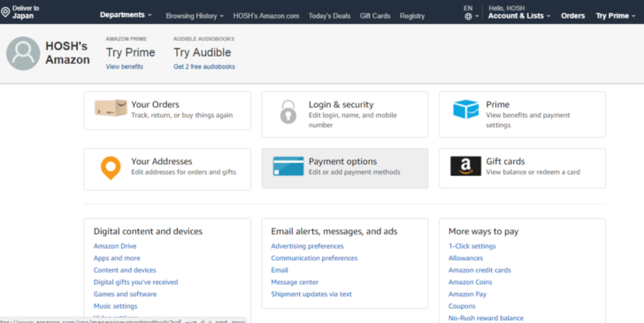This screenshot has height=323, width=644.
Task: Open the Email link under alerts
Action: pyautogui.click(x=280, y=270)
